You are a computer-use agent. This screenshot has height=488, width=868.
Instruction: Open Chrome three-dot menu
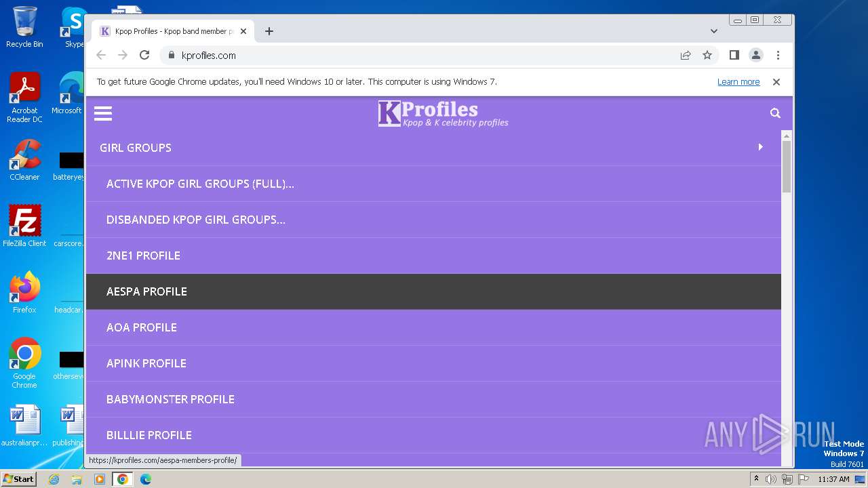click(x=778, y=56)
